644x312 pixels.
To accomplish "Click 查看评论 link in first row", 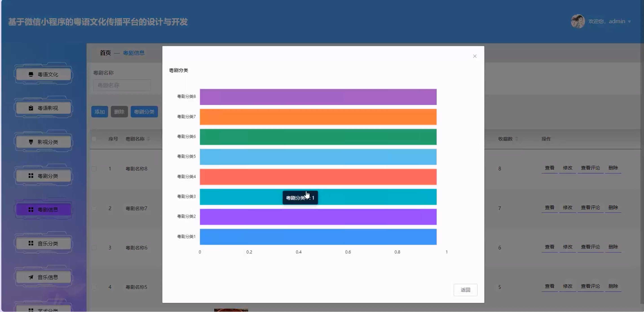I will pos(590,168).
